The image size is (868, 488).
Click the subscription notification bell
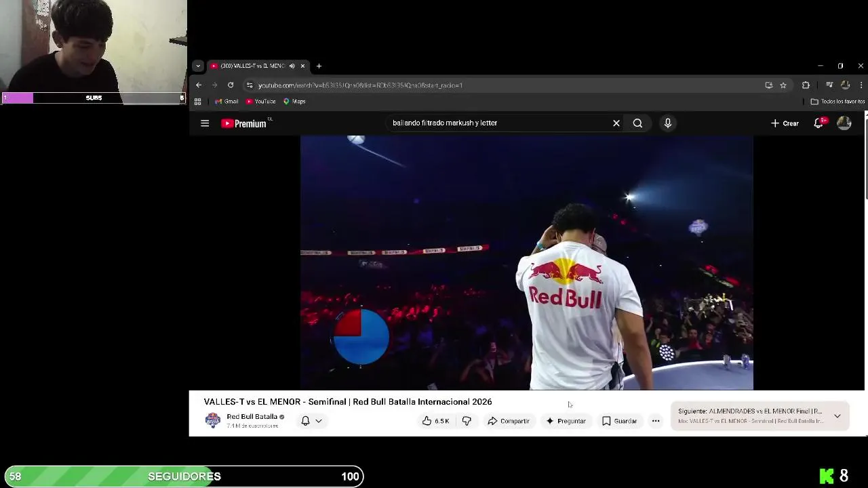[305, 421]
